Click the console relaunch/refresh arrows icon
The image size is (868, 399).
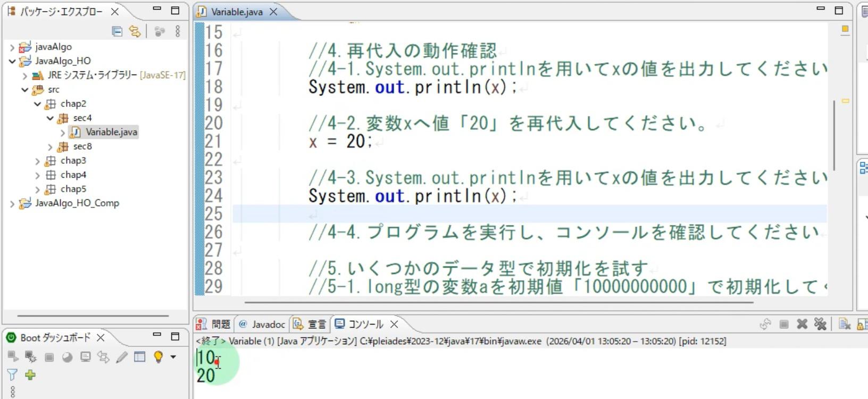pyautogui.click(x=765, y=324)
